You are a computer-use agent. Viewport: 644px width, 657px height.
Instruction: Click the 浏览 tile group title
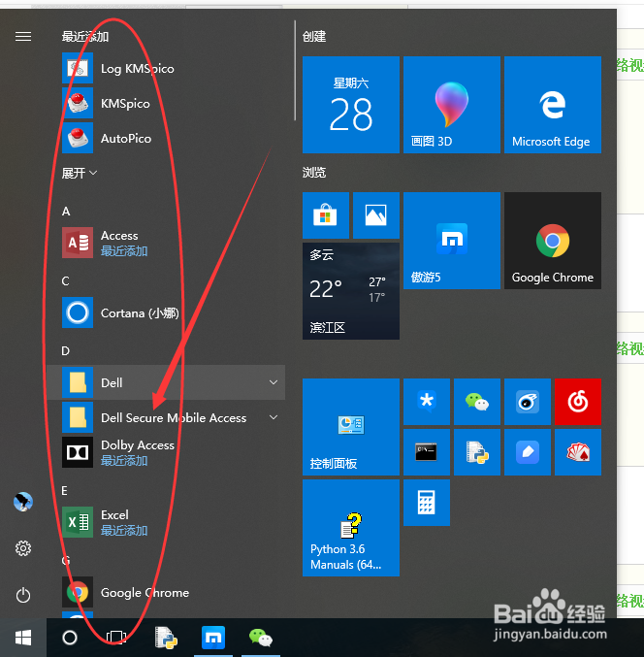tap(314, 172)
